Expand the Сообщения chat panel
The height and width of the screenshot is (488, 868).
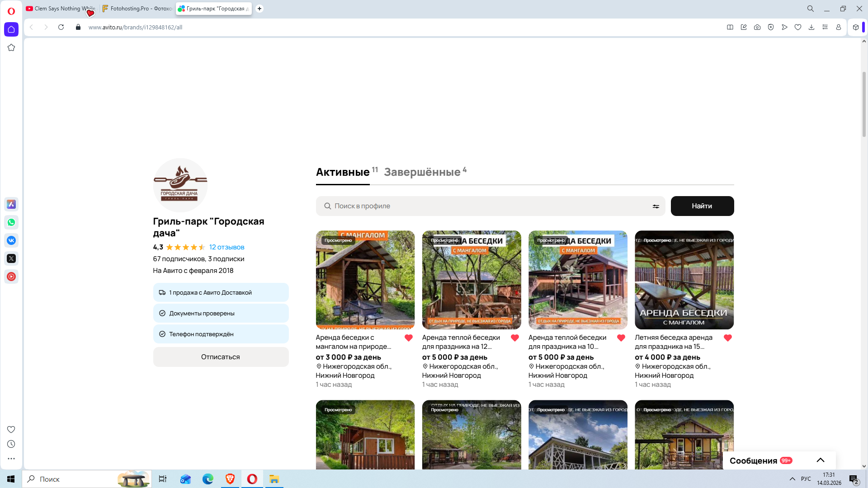click(820, 460)
